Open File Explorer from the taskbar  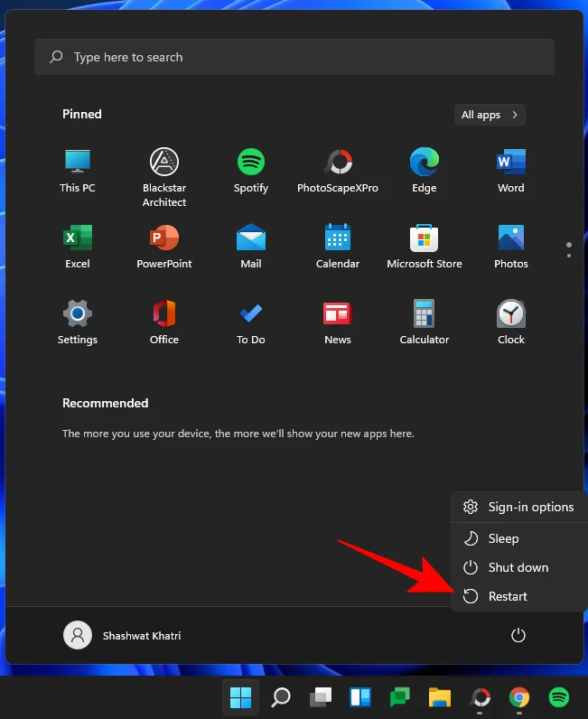pos(440,697)
